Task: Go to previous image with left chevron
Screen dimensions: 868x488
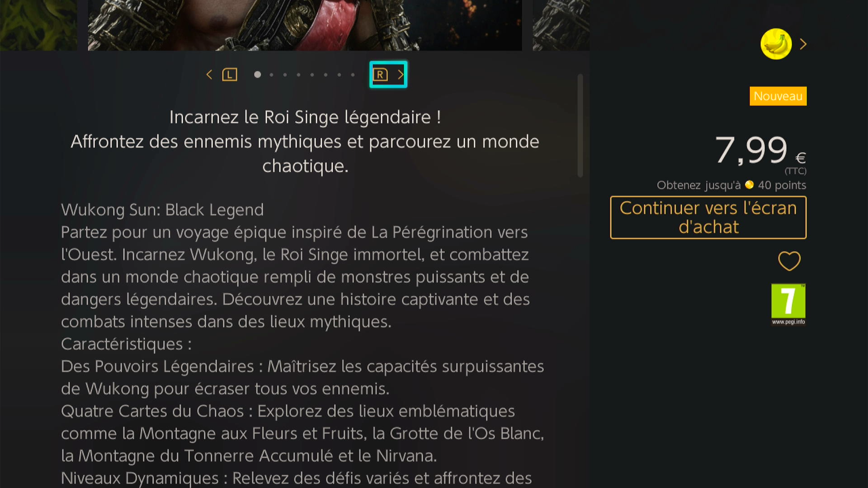Action: click(209, 75)
